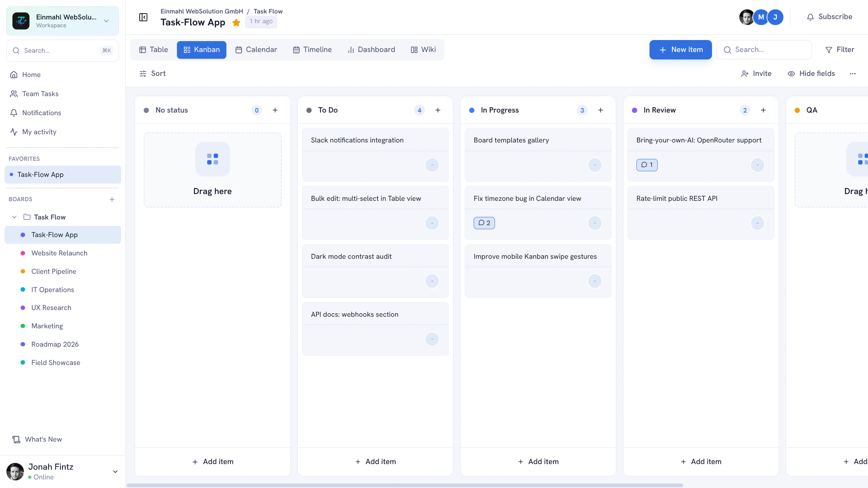The height and width of the screenshot is (488, 868).
Task: Open the Roadmap 2026 board
Action: point(63,344)
